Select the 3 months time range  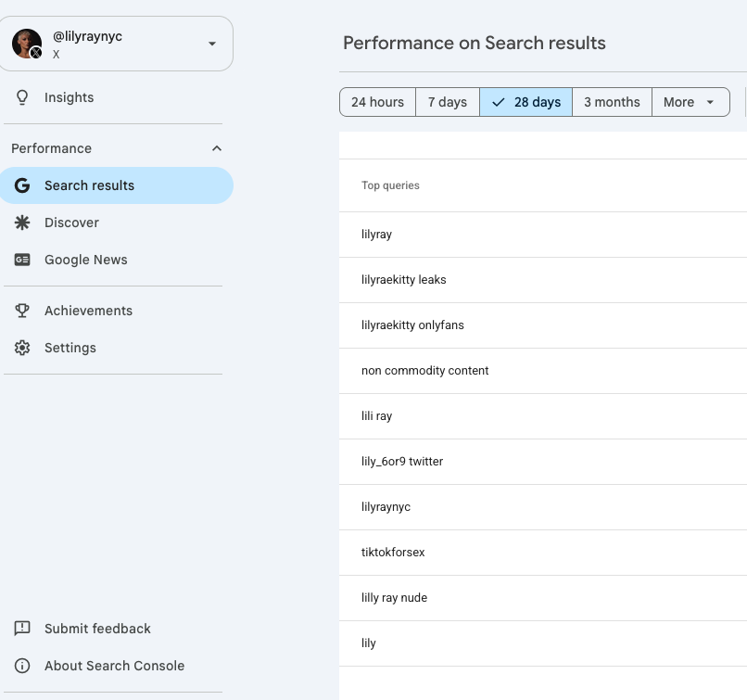pos(612,102)
